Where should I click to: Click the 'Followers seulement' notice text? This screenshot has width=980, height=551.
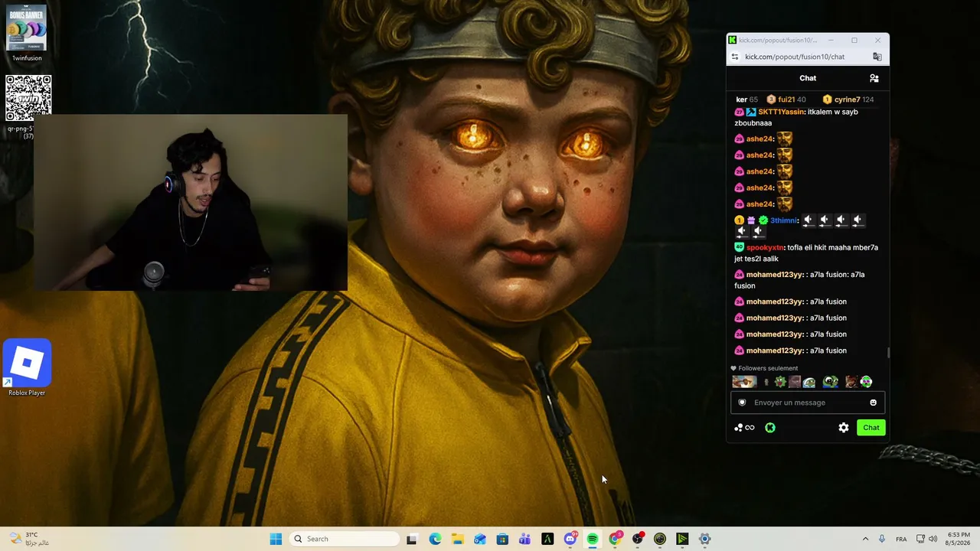point(768,368)
